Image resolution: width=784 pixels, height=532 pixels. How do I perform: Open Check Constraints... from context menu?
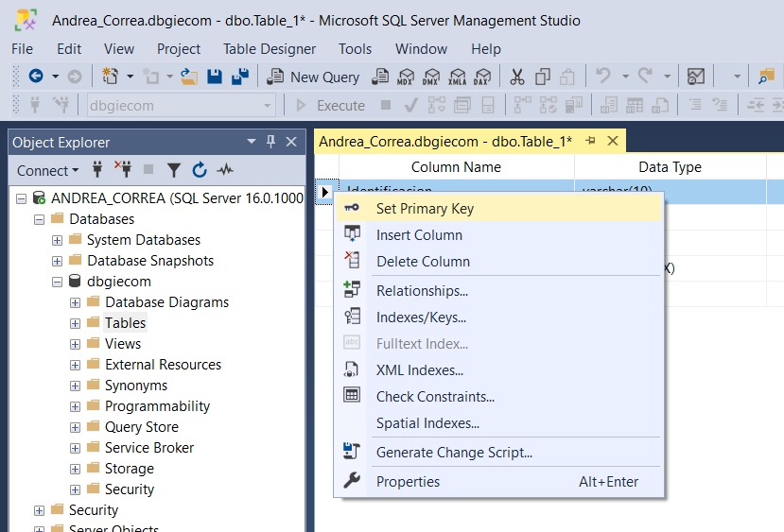point(499,397)
